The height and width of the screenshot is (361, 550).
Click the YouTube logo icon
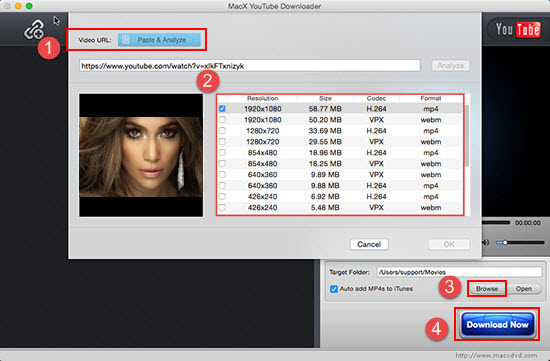pyautogui.click(x=518, y=29)
